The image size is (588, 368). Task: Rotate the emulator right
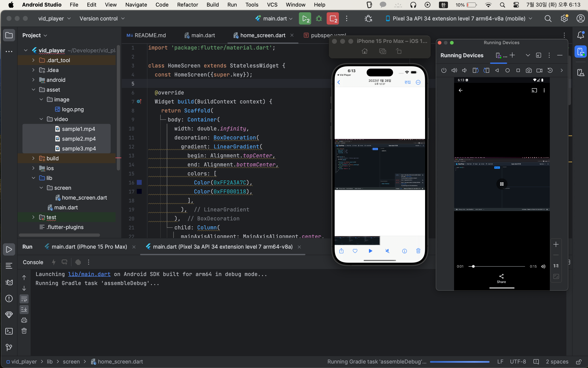pyautogui.click(x=486, y=70)
